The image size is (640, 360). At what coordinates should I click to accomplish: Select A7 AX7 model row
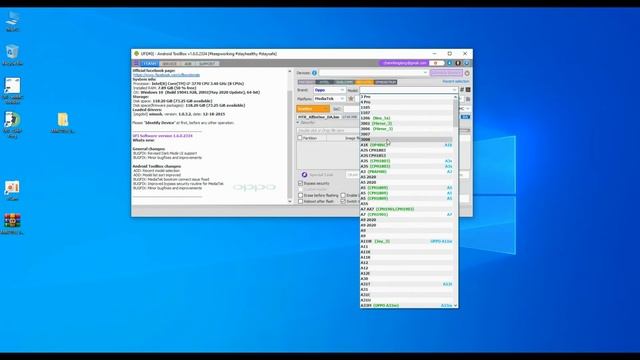[x=407, y=209]
